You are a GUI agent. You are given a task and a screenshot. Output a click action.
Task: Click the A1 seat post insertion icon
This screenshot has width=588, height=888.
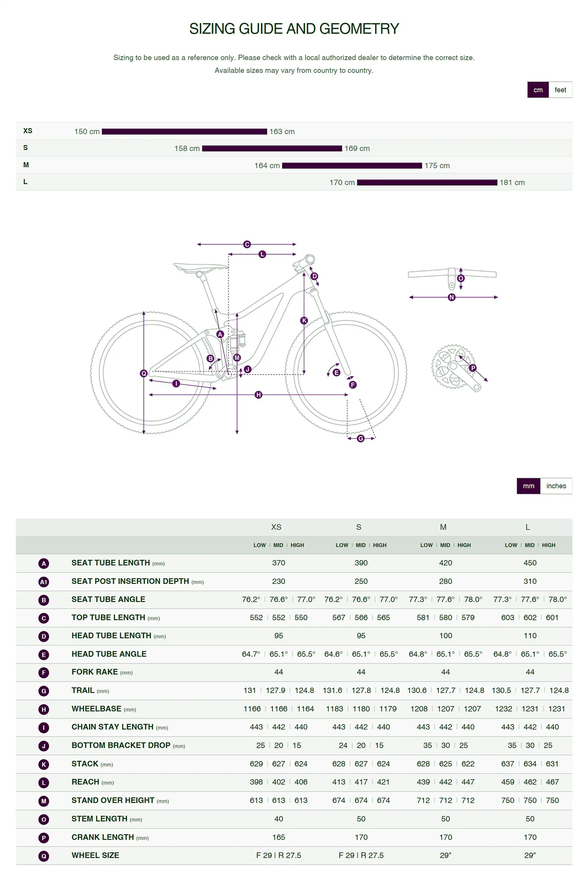[x=43, y=581]
